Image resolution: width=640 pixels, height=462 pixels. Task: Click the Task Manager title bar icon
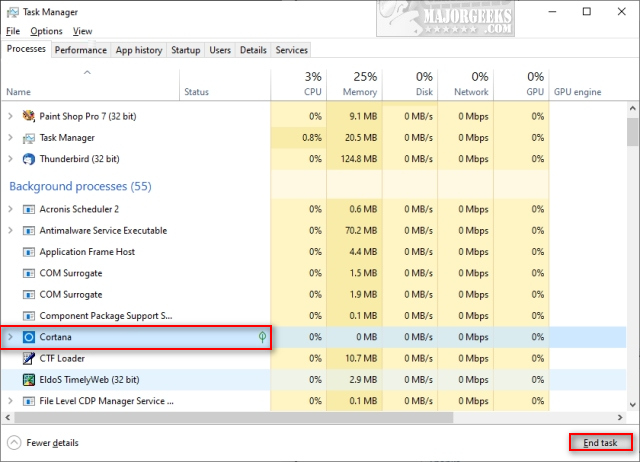click(13, 12)
